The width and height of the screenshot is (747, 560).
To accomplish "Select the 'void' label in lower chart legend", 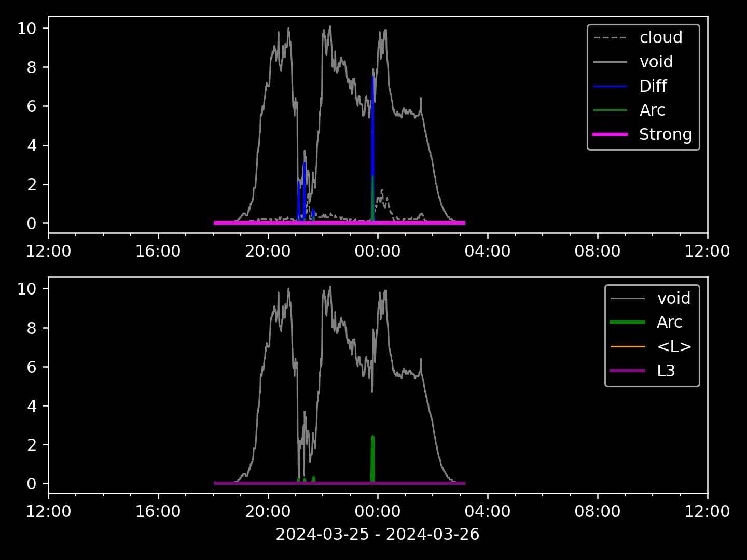I will pos(674,298).
